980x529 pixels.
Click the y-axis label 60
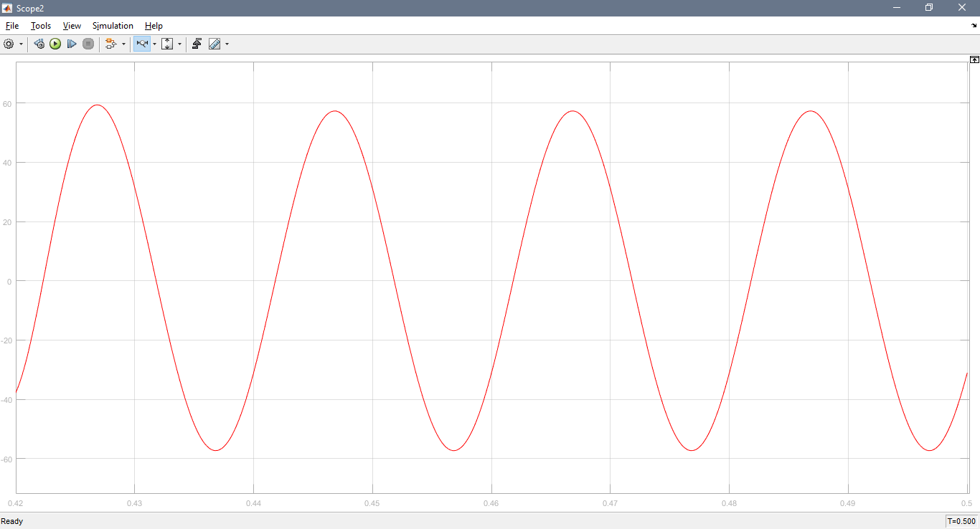(8, 103)
